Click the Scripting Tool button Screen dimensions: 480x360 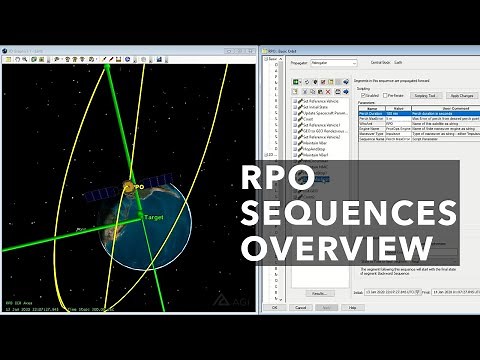(x=425, y=95)
